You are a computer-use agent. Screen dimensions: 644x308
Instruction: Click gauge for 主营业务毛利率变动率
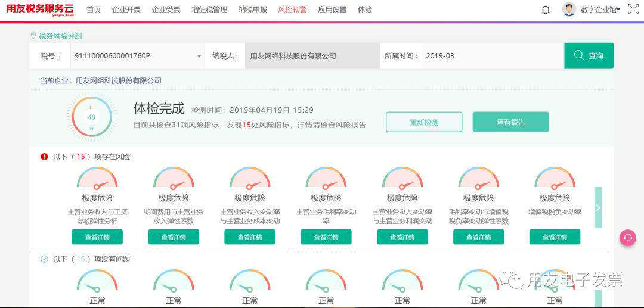[326, 178]
